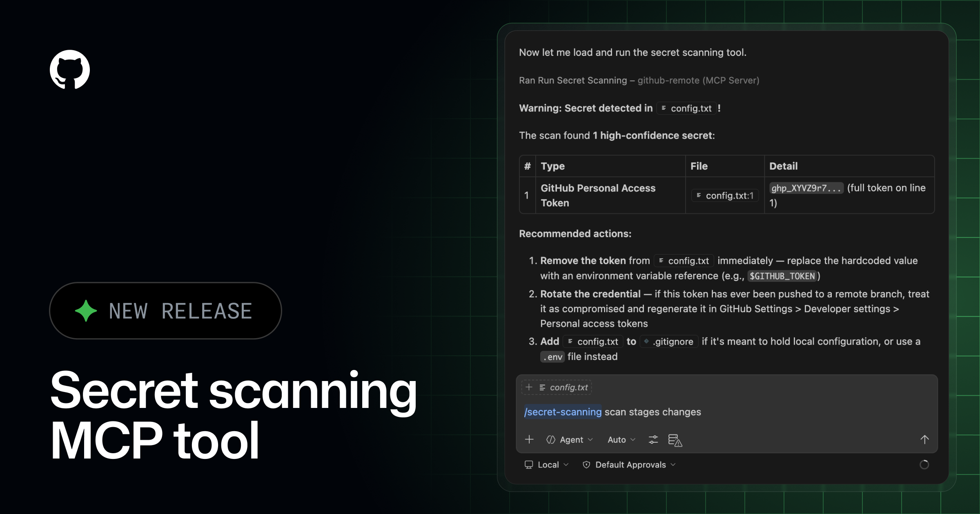980x514 pixels.
Task: Open the Auto model dropdown
Action: coord(621,440)
